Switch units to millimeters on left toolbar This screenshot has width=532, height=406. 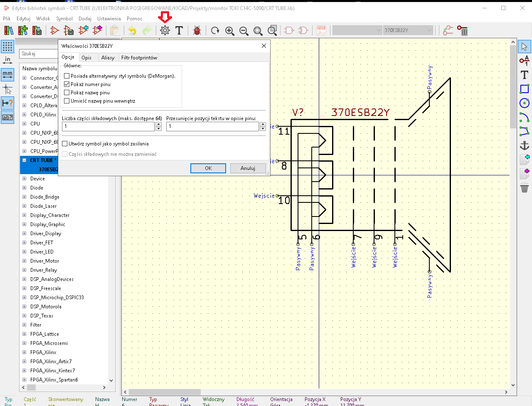7,75
